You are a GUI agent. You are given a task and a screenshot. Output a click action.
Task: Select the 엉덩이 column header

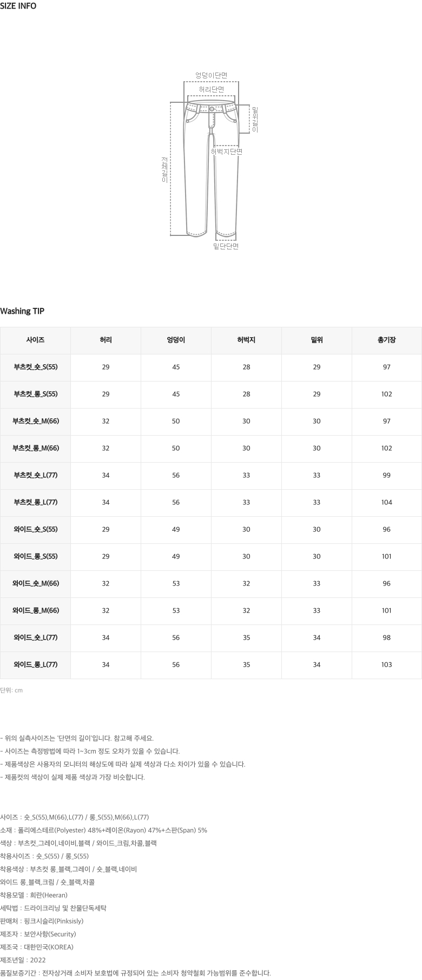pos(176,340)
